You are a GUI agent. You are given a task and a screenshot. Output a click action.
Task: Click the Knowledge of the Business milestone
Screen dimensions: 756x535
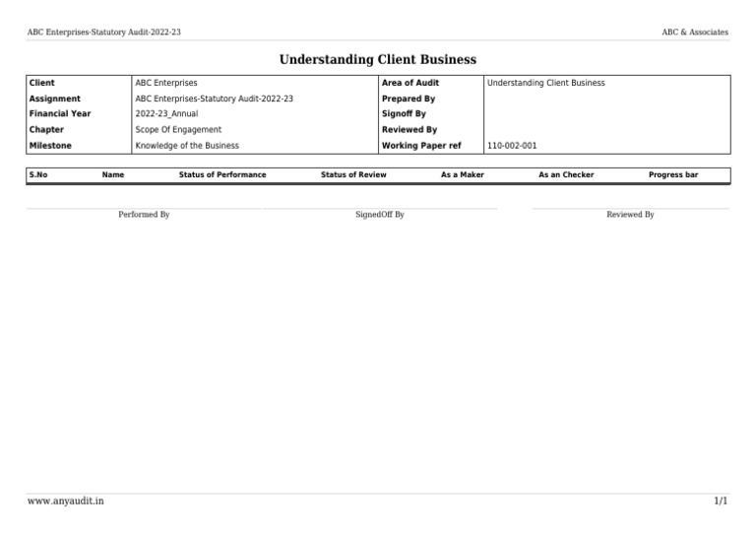[187, 145]
